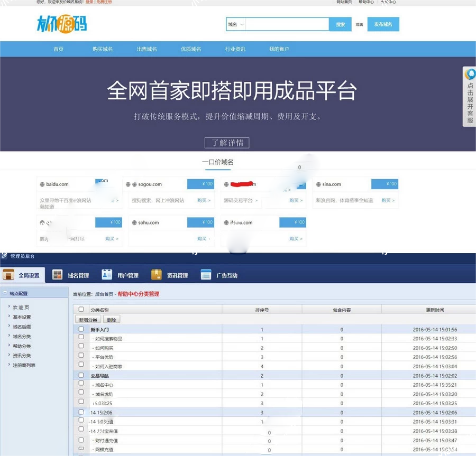Click the site logo in header
This screenshot has height=456, width=476.
[62, 24]
